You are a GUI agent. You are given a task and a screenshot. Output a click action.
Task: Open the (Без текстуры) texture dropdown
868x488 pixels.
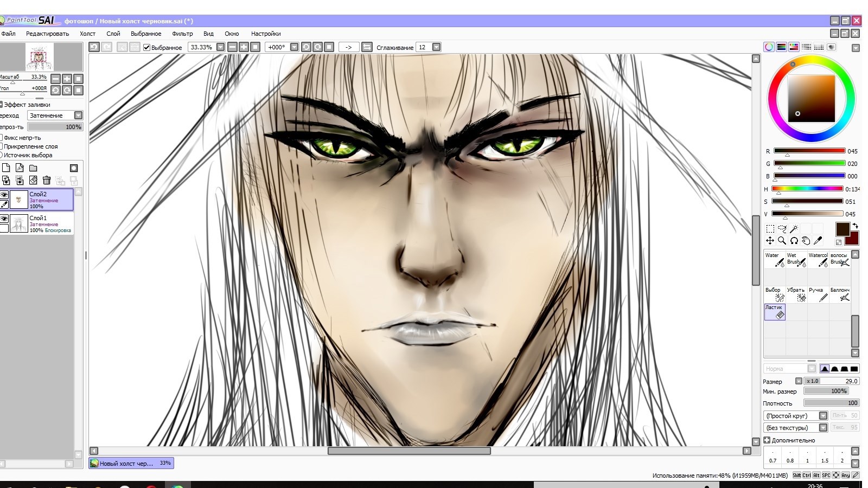click(823, 428)
